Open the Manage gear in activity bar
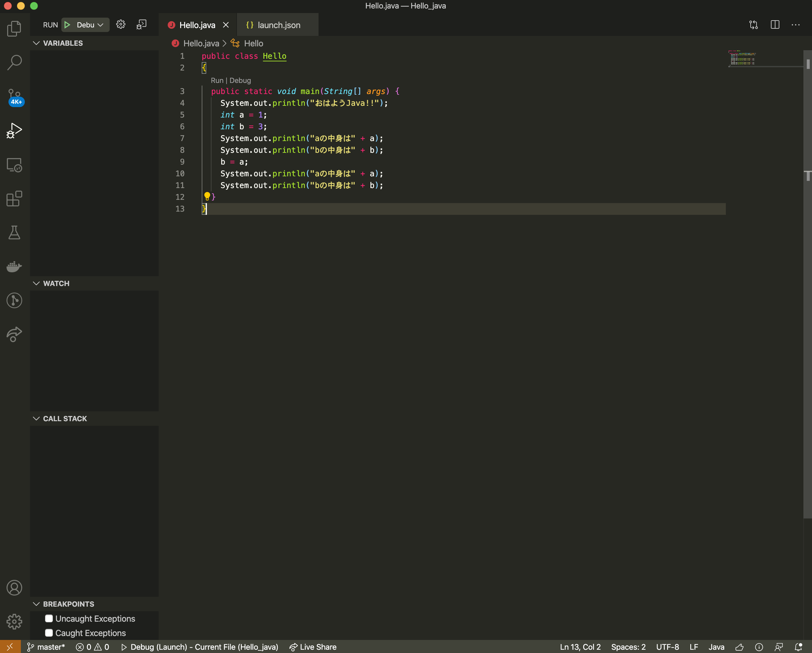812x653 pixels. pos(14,621)
